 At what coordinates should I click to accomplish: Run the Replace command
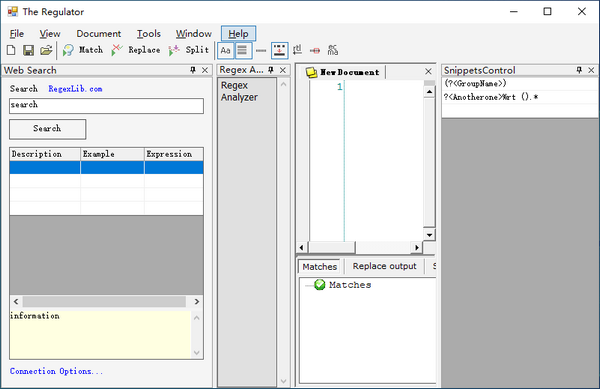[x=136, y=50]
